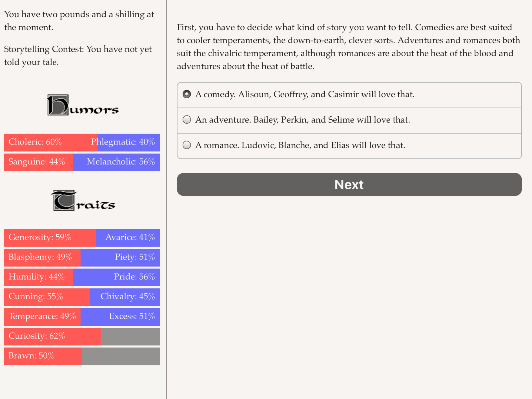Click the Next button
Viewport: 532px width, 399px height.
[x=349, y=185]
